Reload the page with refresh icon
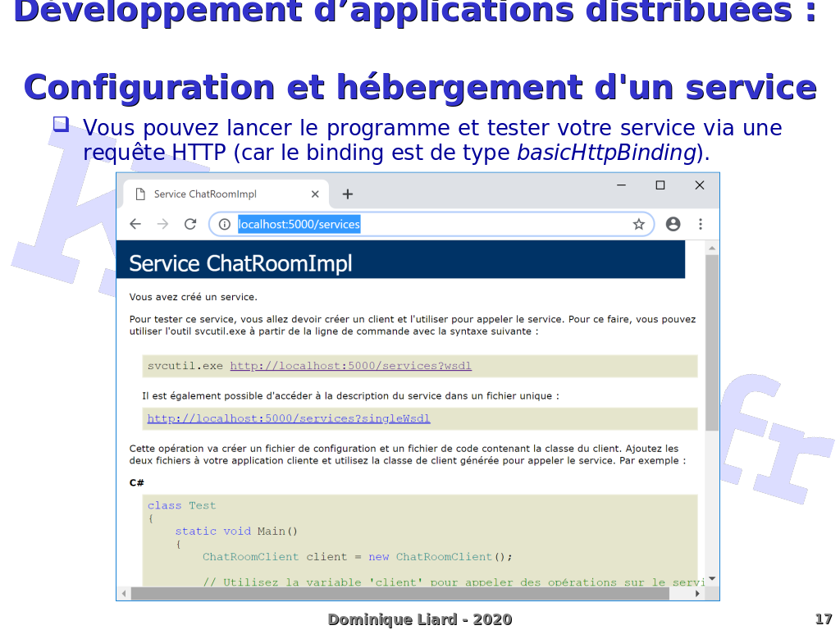 coord(190,224)
